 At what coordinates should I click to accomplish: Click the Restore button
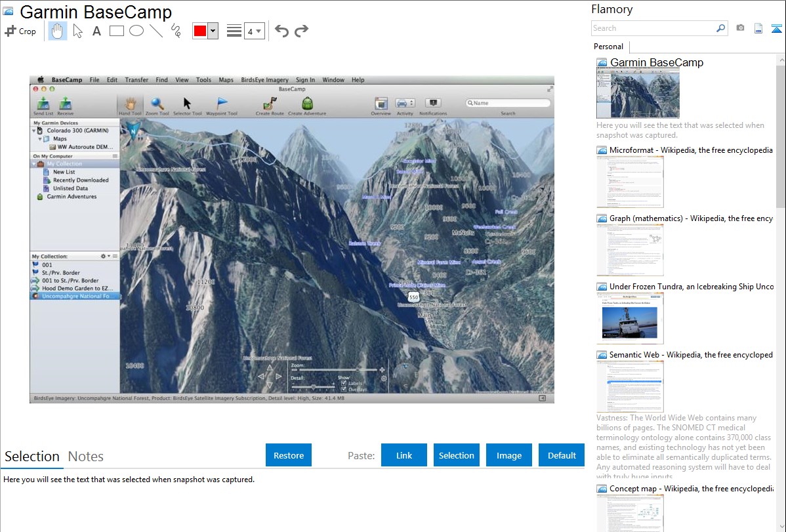[x=289, y=455]
